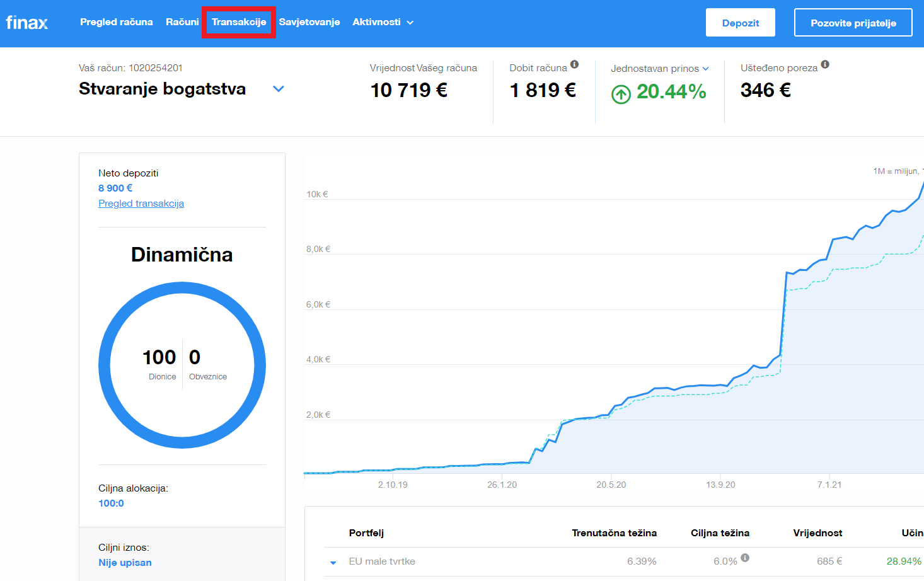Click Pozovite prijatelje button
Image resolution: width=924 pixels, height=581 pixels.
tap(853, 23)
